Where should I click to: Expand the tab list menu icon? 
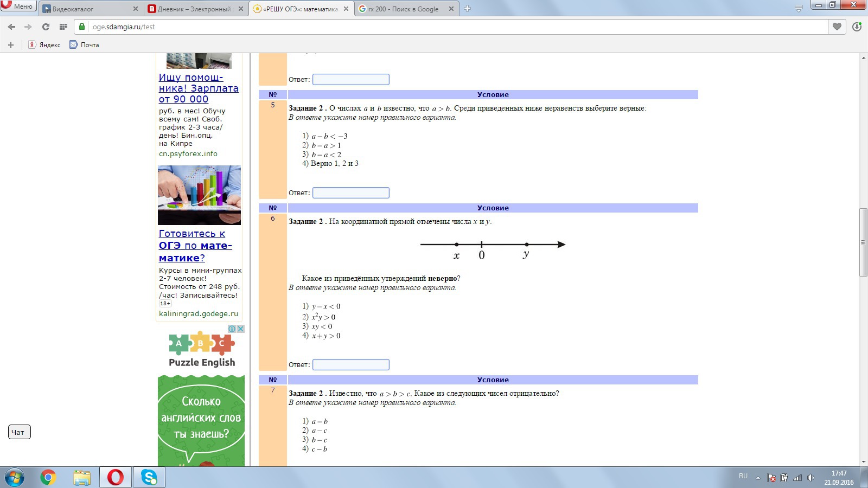pyautogui.click(x=799, y=9)
